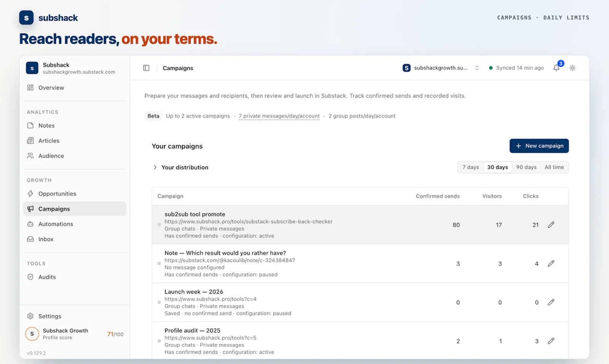This screenshot has width=609, height=364.
Task: Select Profile audit — 2025 campaign title
Action: click(x=193, y=331)
